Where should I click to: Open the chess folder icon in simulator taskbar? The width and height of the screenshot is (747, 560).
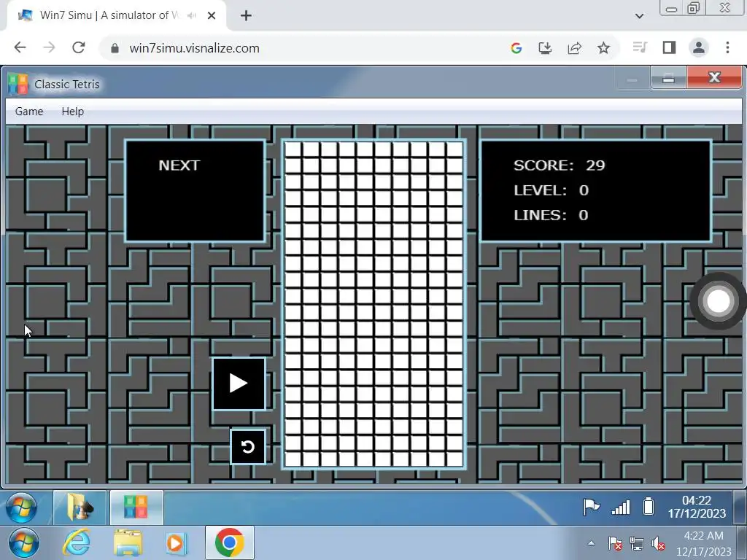(80, 507)
